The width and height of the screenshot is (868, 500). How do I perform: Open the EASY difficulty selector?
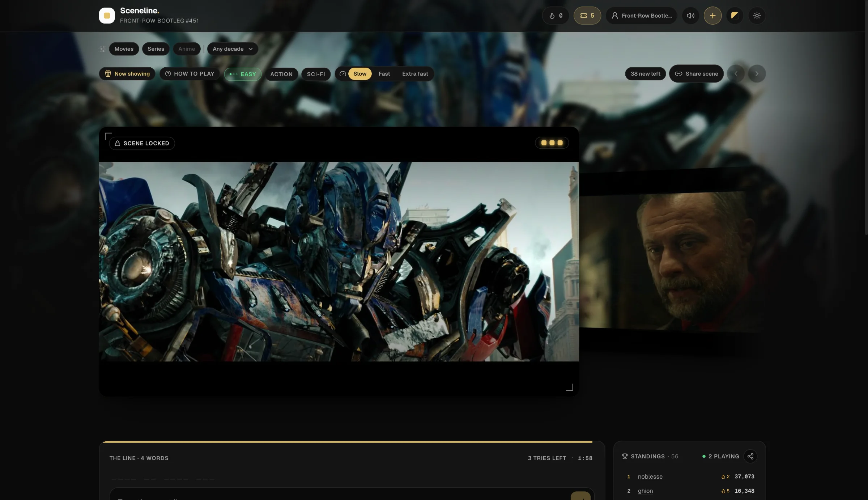(x=243, y=74)
